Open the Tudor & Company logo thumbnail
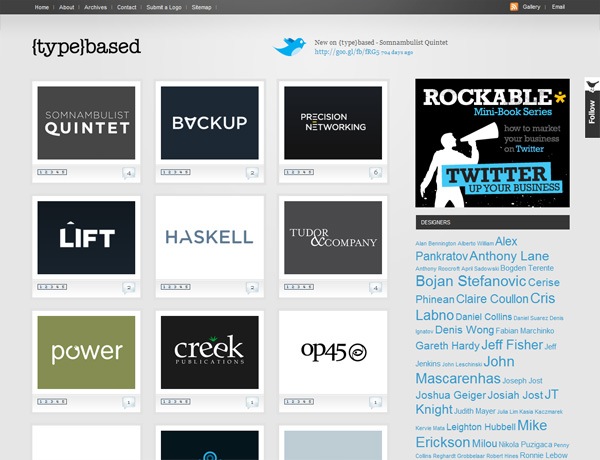Viewport: 600px width, 460px height. 333,238
